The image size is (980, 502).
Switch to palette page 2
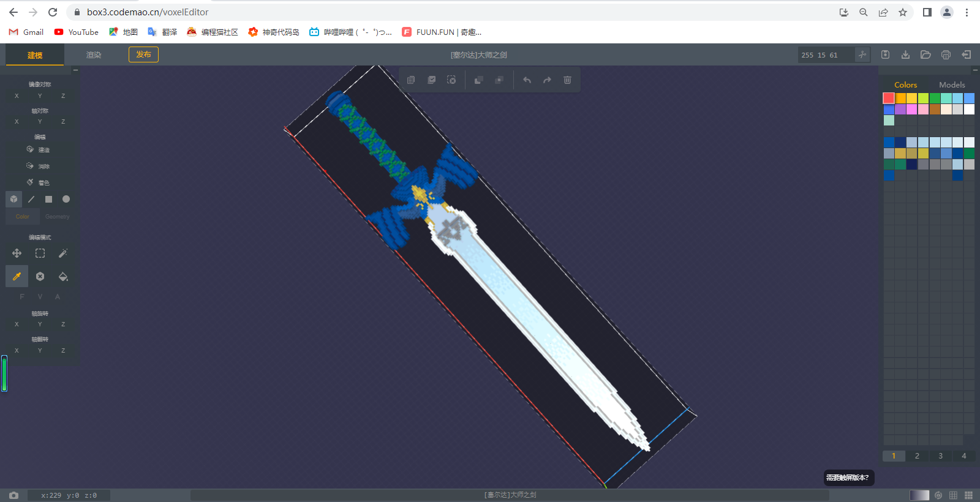point(917,455)
